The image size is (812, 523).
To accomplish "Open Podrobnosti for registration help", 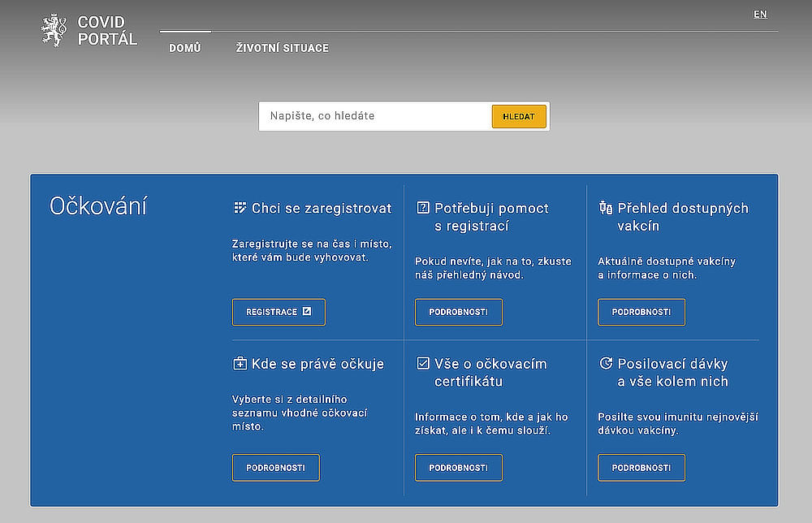I will (459, 312).
